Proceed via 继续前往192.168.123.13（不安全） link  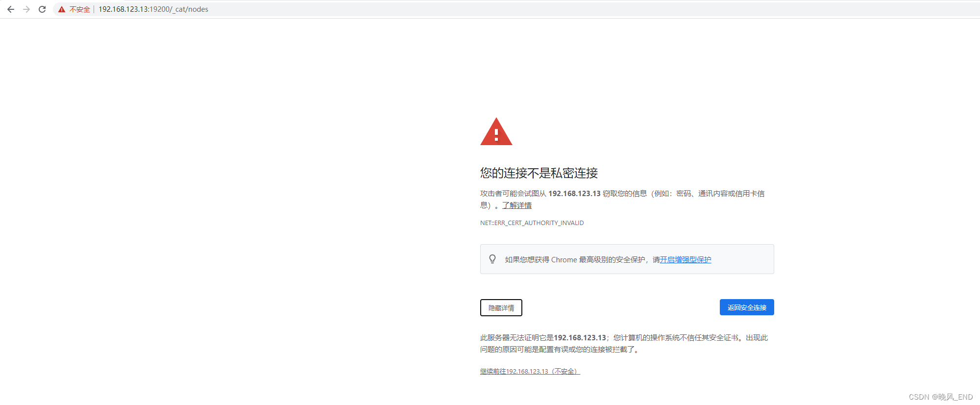click(530, 371)
